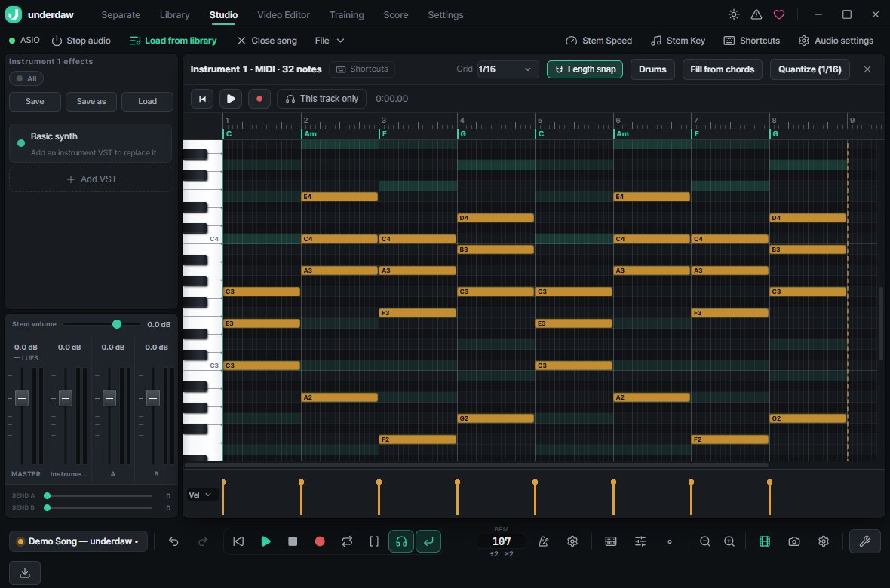
Task: Open the Settings tab
Action: pyautogui.click(x=446, y=15)
